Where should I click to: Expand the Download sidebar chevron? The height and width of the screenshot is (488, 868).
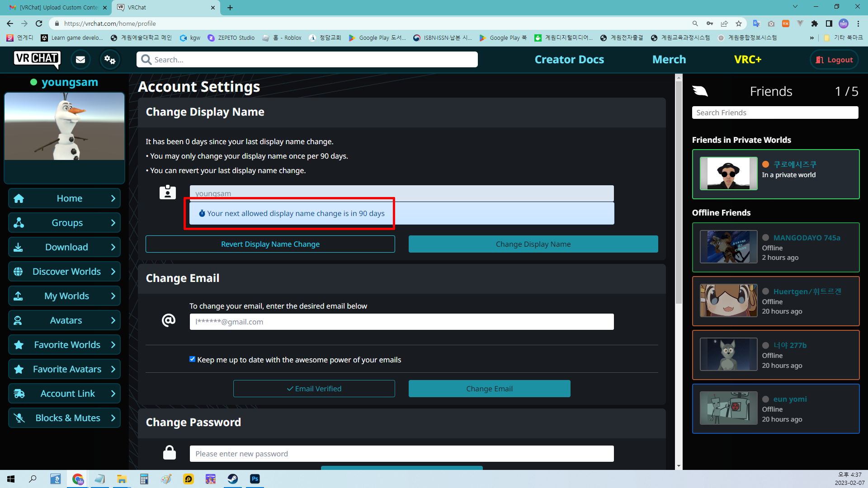113,247
